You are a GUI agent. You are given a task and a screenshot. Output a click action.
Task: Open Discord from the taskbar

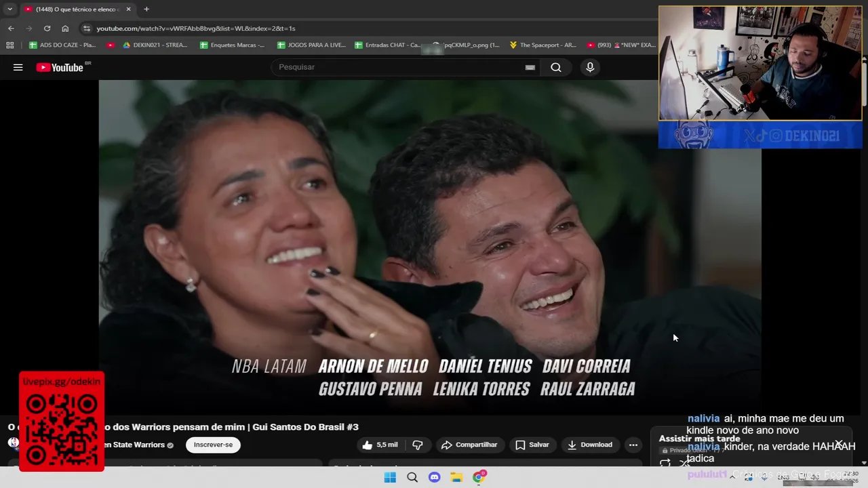coord(435,477)
